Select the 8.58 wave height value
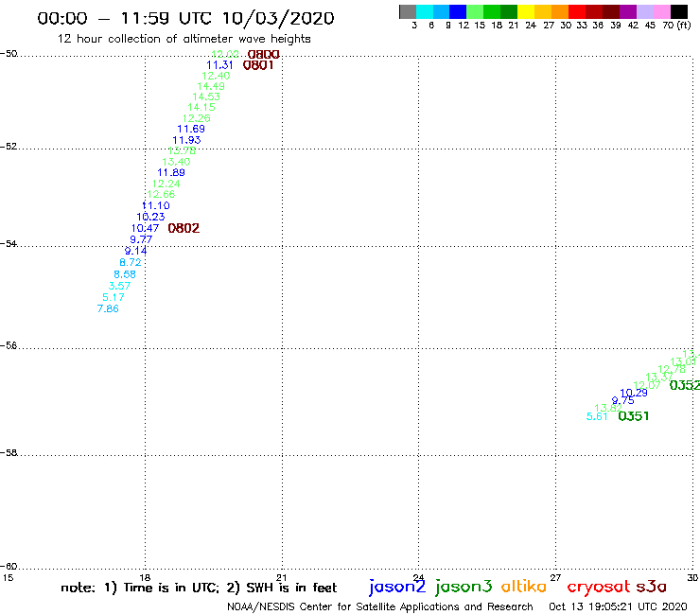700x615 pixels. 125,273
